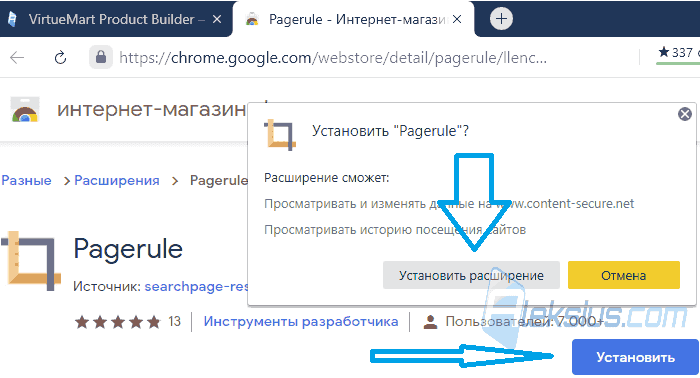Click the интернет-магазин header text
This screenshot has height=378, width=700.
coord(152,109)
